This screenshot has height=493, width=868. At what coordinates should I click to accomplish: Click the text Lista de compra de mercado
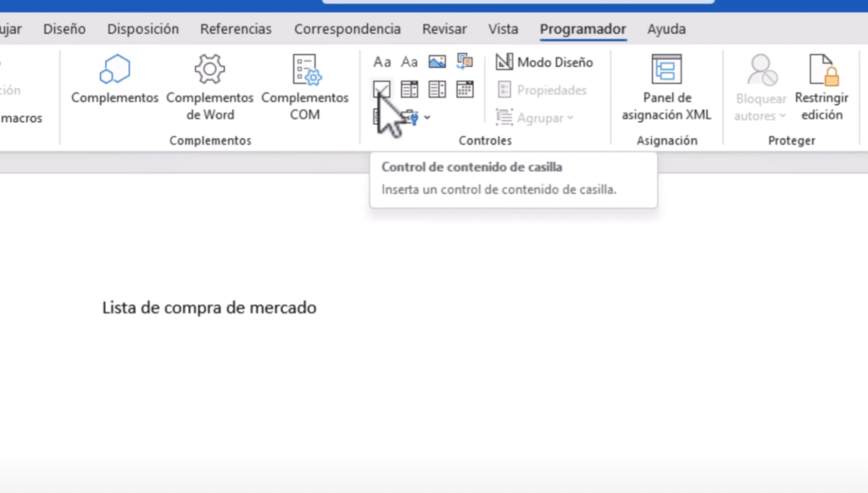pos(209,307)
